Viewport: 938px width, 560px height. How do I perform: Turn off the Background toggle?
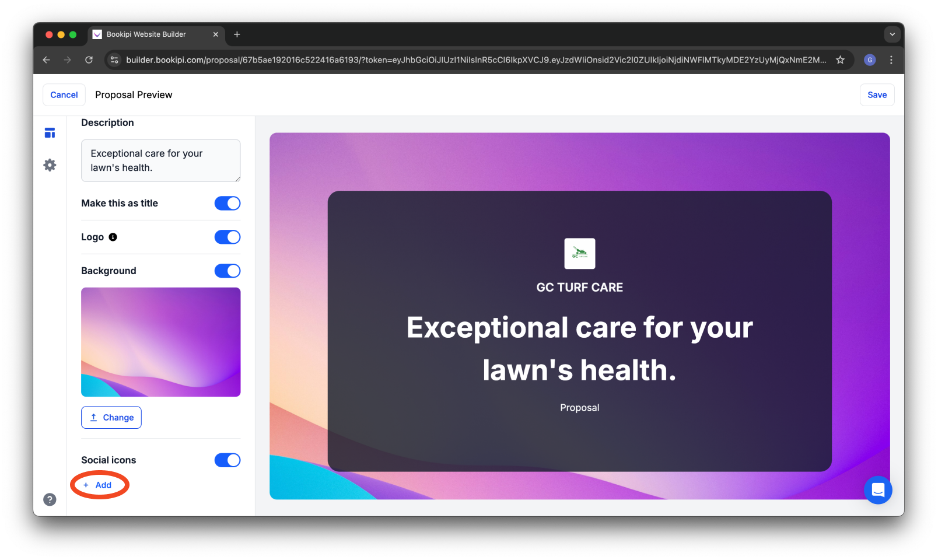(227, 271)
